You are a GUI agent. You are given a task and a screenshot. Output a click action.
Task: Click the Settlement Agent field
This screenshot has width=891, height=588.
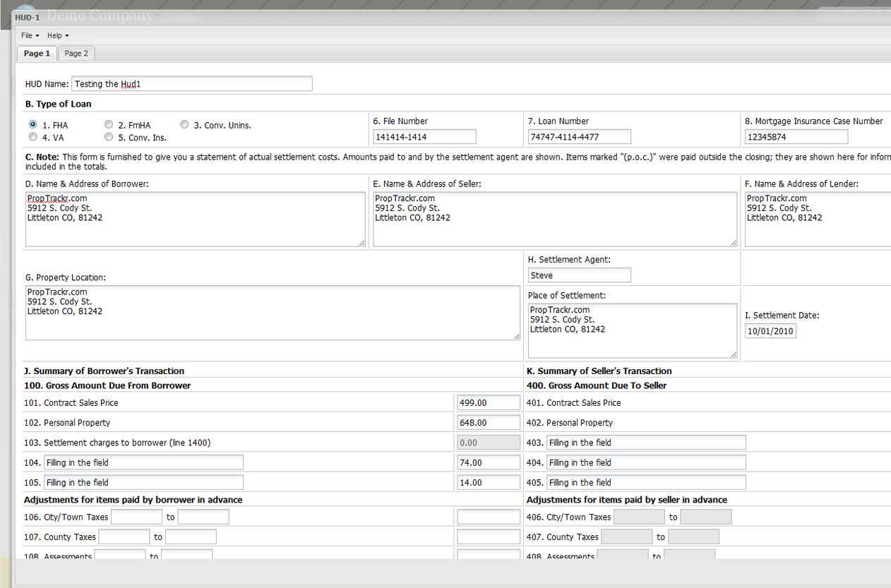[x=579, y=275]
